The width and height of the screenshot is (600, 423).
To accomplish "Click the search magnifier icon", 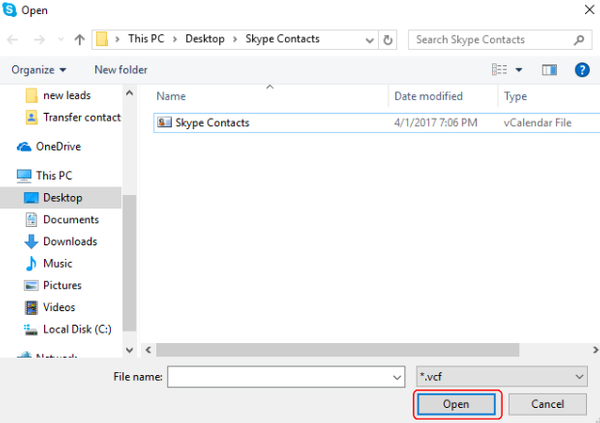I will 579,40.
